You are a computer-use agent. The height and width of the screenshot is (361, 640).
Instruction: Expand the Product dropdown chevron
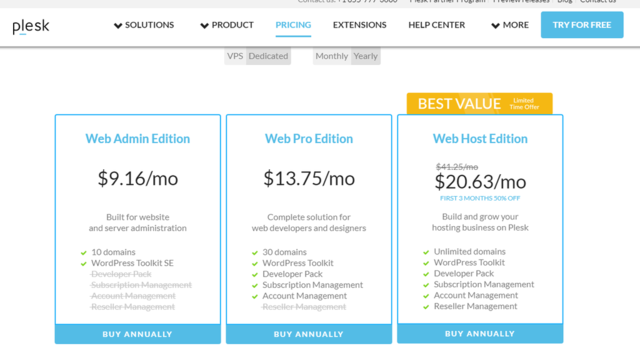(204, 26)
